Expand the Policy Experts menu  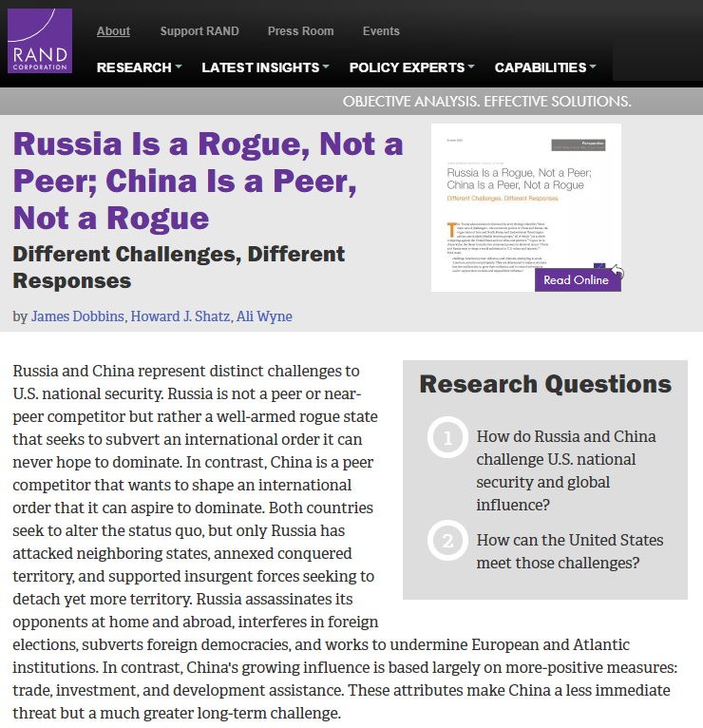pos(412,67)
